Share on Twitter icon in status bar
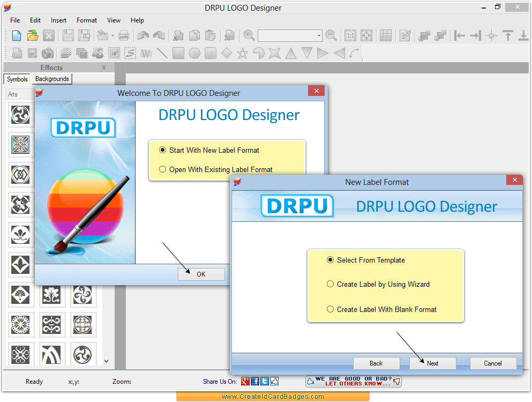Image resolution: width=532 pixels, height=402 pixels. tap(265, 381)
